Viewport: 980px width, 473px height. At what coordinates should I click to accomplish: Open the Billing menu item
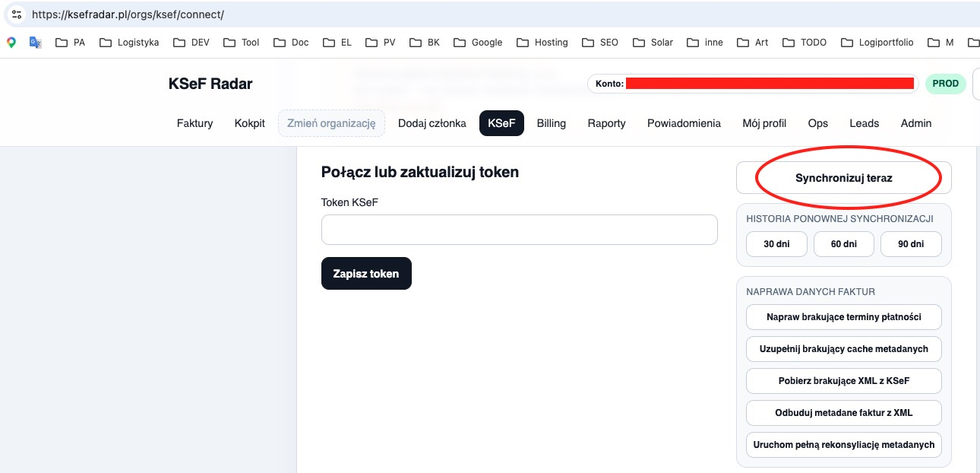[x=551, y=123]
